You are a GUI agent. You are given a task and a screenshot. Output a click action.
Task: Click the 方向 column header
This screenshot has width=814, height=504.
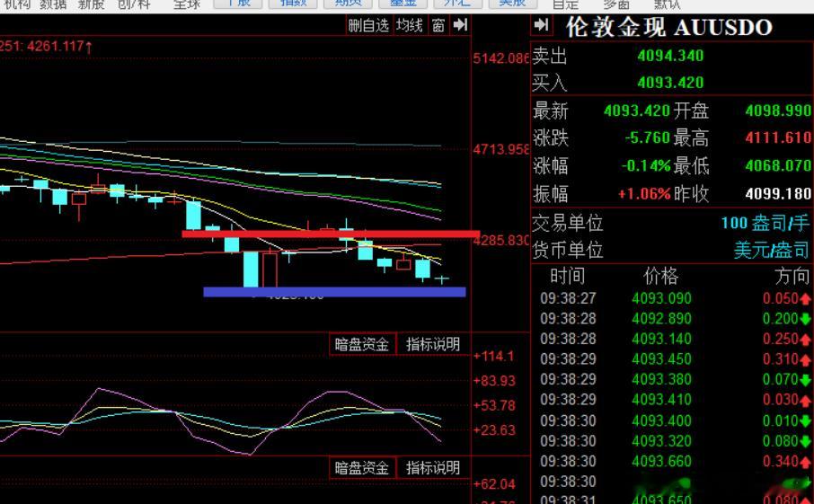coord(792,276)
